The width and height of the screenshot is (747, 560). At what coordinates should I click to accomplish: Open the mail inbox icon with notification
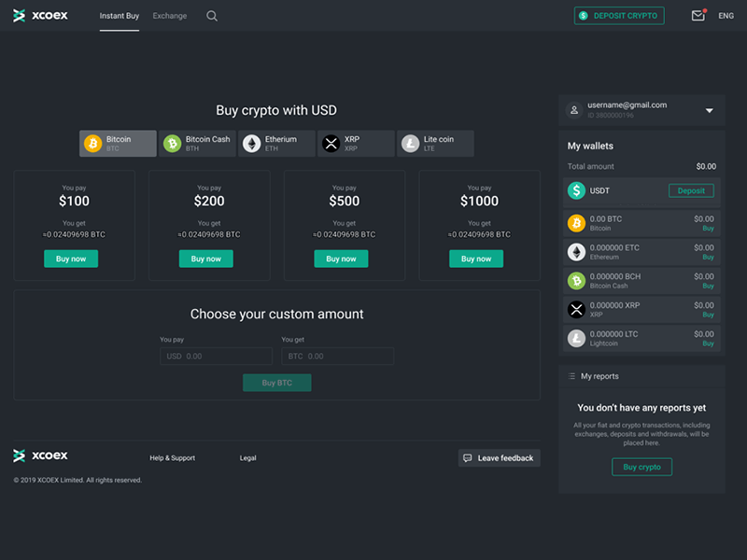pyautogui.click(x=698, y=15)
